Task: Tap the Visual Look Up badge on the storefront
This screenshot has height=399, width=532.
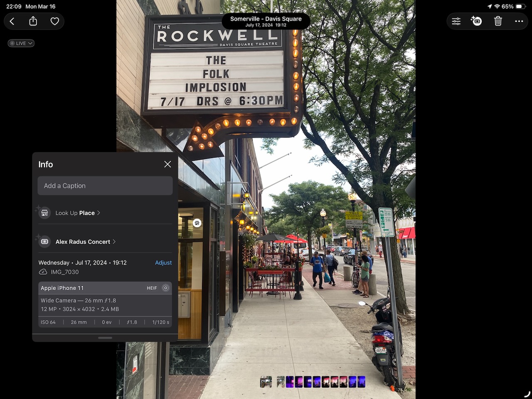Action: 196,223
